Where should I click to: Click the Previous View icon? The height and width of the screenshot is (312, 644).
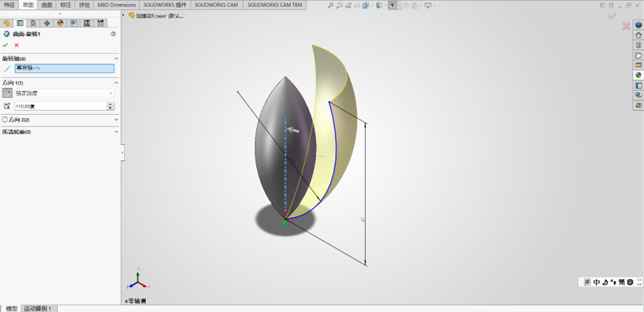click(348, 5)
